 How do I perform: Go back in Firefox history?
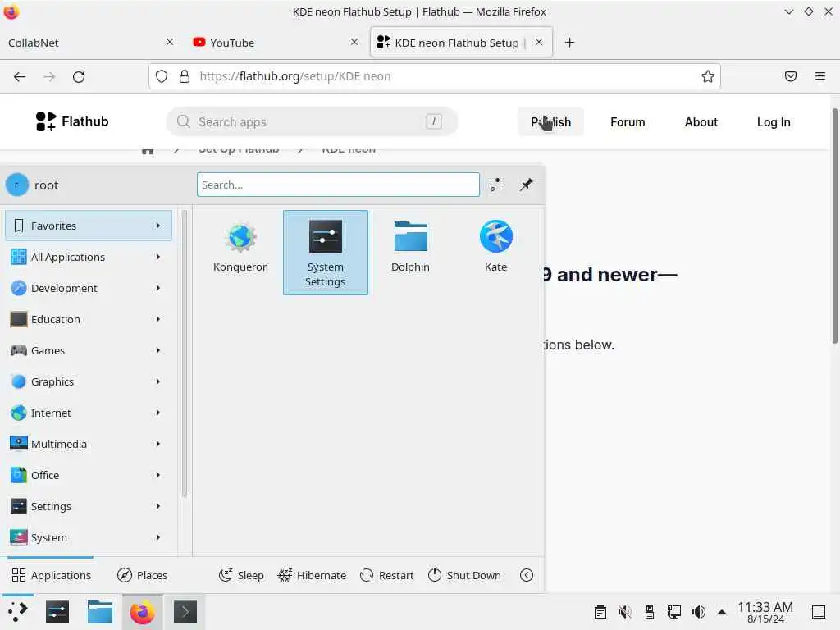[x=20, y=76]
